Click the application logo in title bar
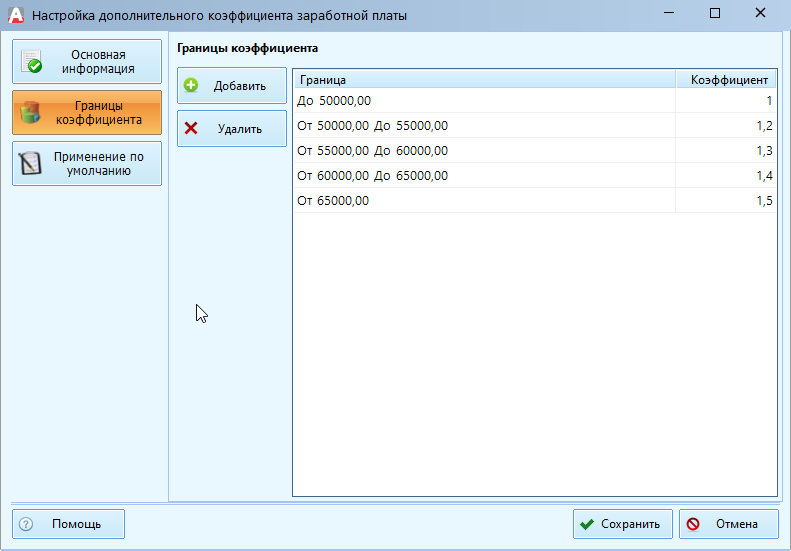The width and height of the screenshot is (791, 551). coord(16,15)
